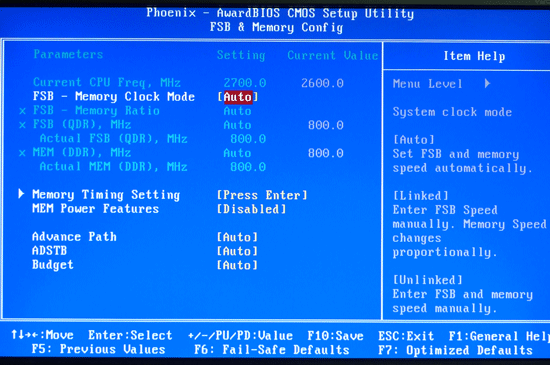
Task: Change MEM Power Features [Disabled] value
Action: click(x=251, y=209)
